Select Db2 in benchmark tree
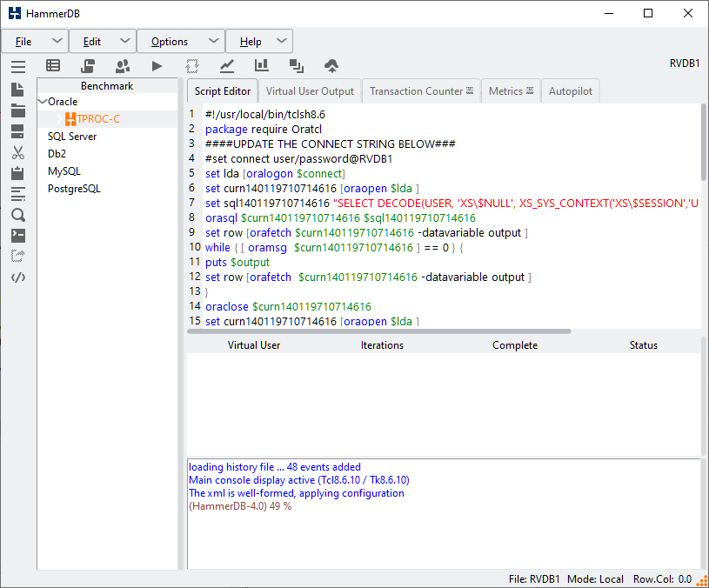 point(57,154)
